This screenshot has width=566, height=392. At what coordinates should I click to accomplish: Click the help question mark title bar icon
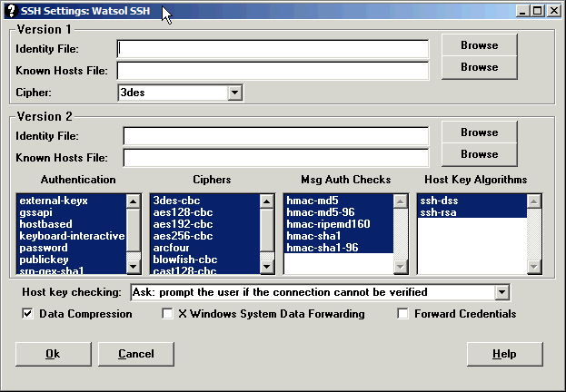point(10,10)
